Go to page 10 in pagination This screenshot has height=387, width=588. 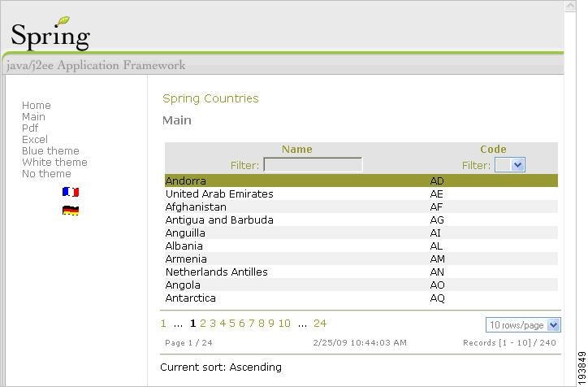(284, 324)
